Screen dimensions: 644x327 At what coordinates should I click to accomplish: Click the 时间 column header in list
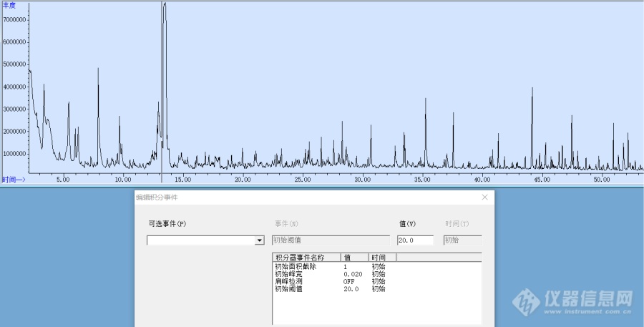[x=382, y=257]
